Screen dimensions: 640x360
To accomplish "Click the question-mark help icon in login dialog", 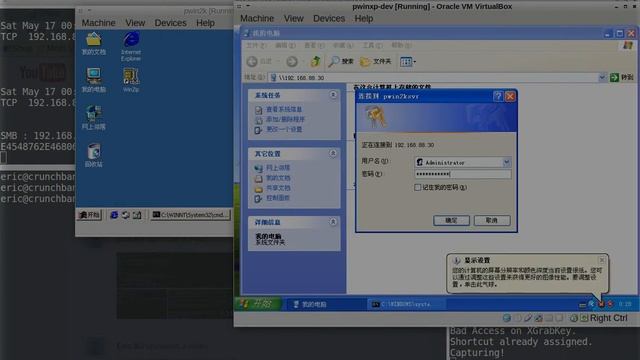I will 498,96.
